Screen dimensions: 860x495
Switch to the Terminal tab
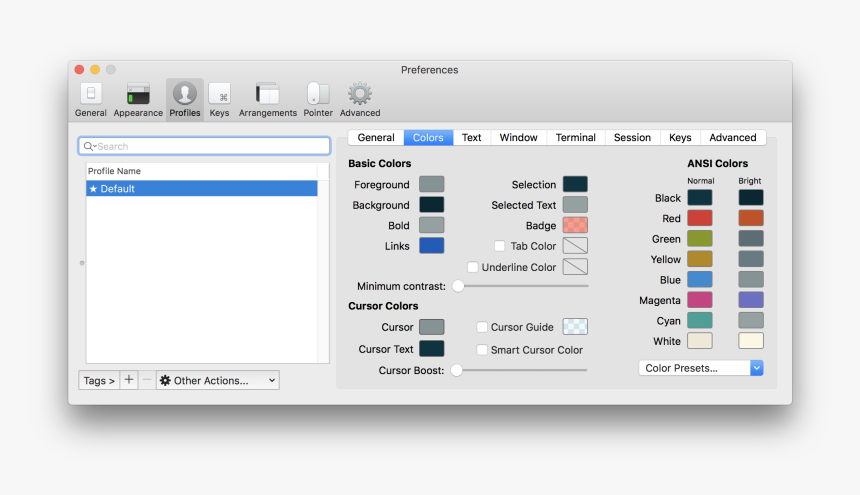[575, 138]
